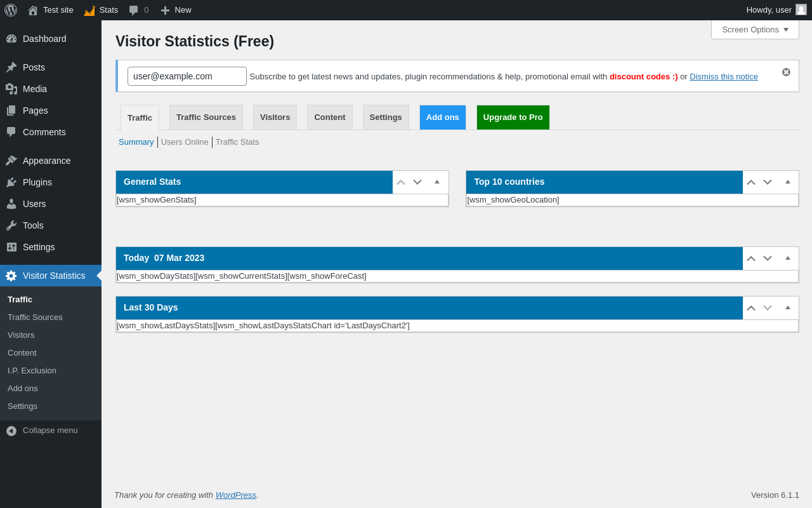The image size is (812, 508).
Task: Click the Users person icon
Action: point(11,204)
